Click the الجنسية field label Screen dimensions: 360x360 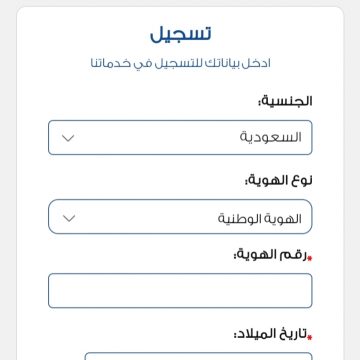(x=285, y=101)
